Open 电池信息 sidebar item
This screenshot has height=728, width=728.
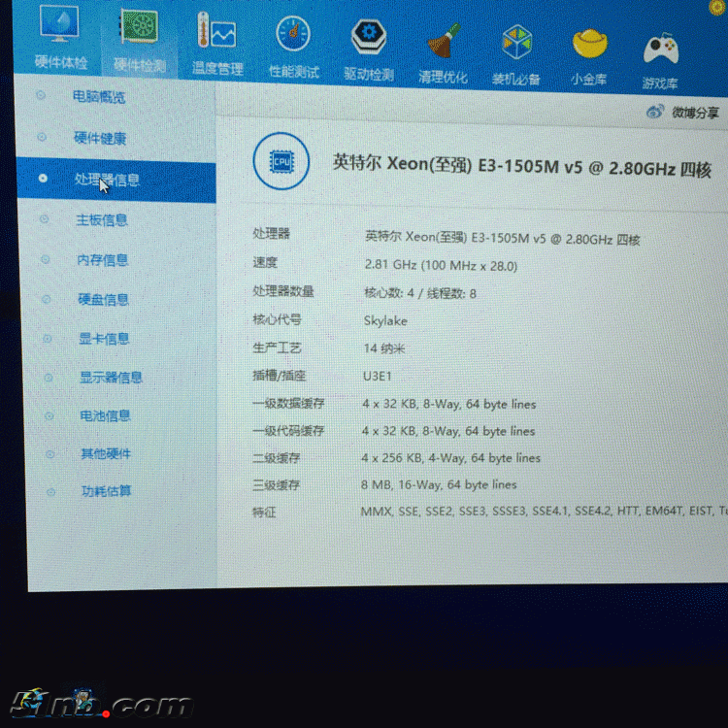pos(105,415)
